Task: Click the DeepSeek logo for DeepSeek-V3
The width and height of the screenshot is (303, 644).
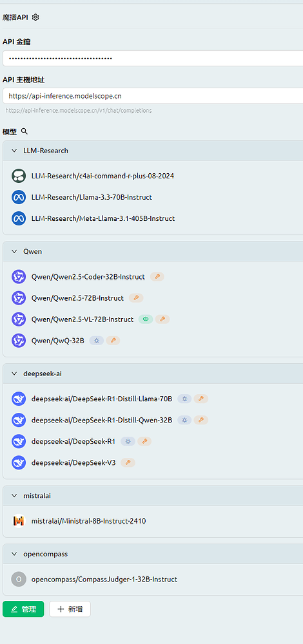Action: pos(19,462)
